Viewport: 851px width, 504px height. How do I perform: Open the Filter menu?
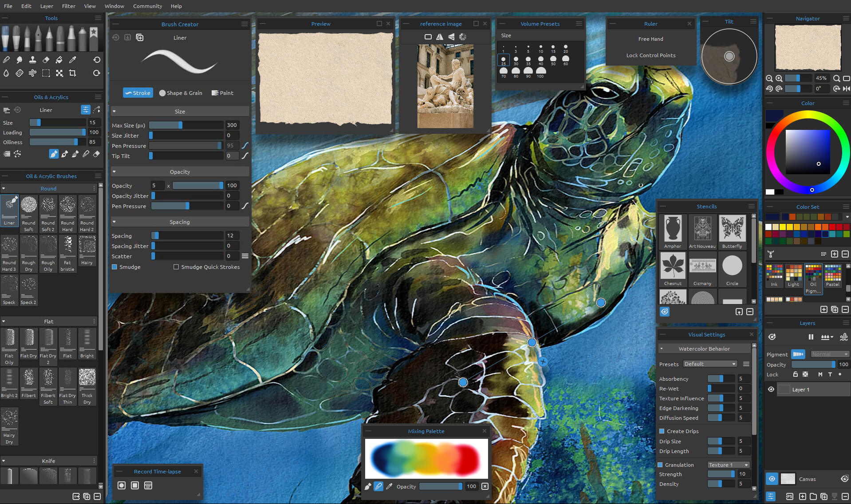68,6
